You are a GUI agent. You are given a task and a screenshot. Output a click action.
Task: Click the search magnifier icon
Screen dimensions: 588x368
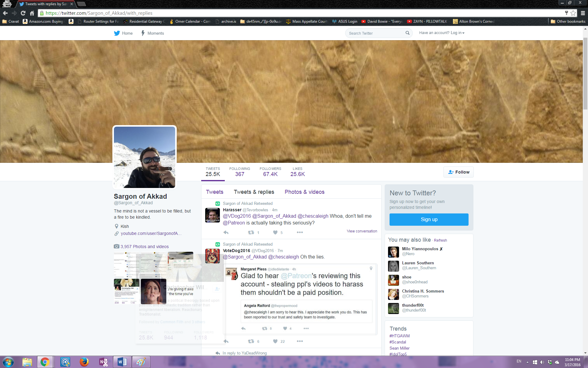407,33
